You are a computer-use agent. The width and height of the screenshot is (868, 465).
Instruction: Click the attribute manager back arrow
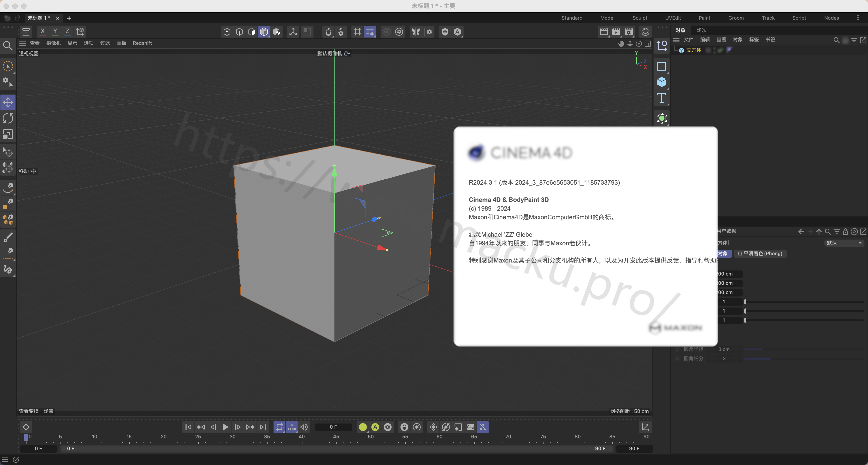801,232
